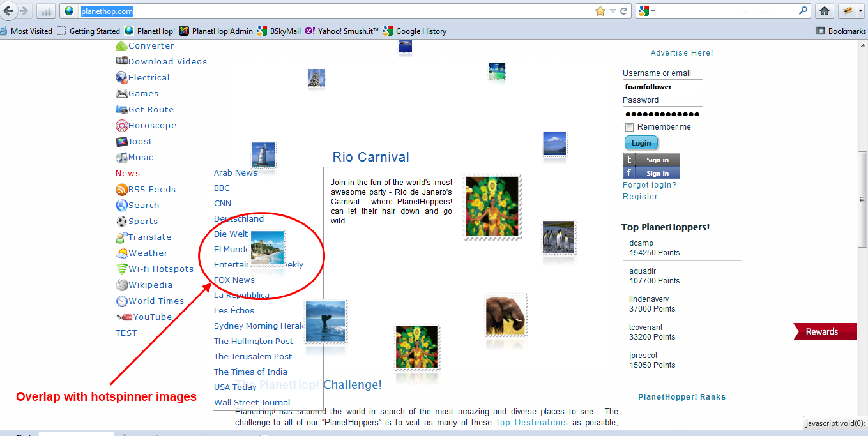Sign in with the Twitter button
This screenshot has height=436, width=868.
click(x=651, y=160)
